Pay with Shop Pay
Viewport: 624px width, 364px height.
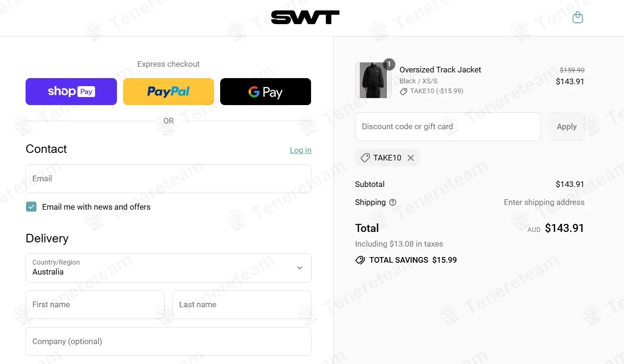(x=71, y=91)
